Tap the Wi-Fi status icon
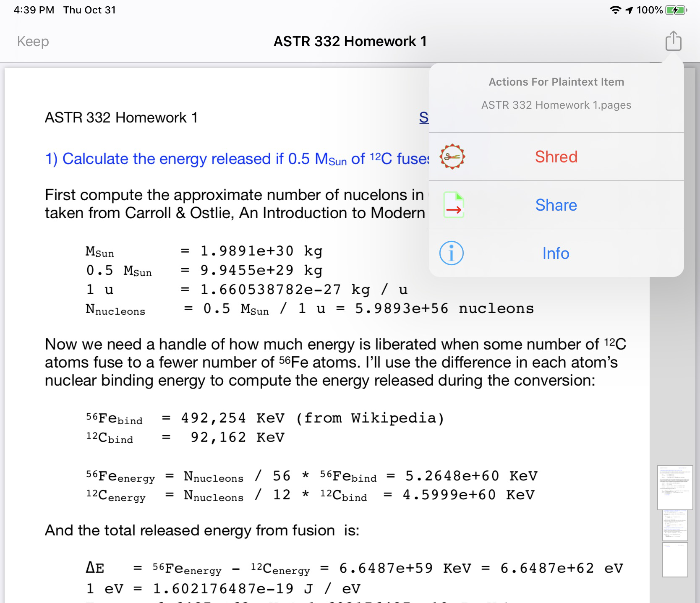This screenshot has width=700, height=603. pyautogui.click(x=615, y=10)
